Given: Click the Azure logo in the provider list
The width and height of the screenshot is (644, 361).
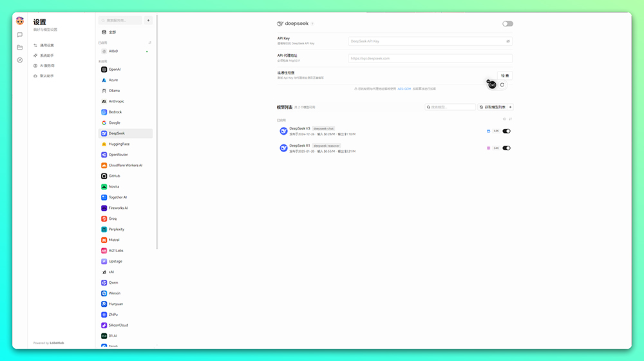Looking at the screenshot, I should [x=104, y=80].
